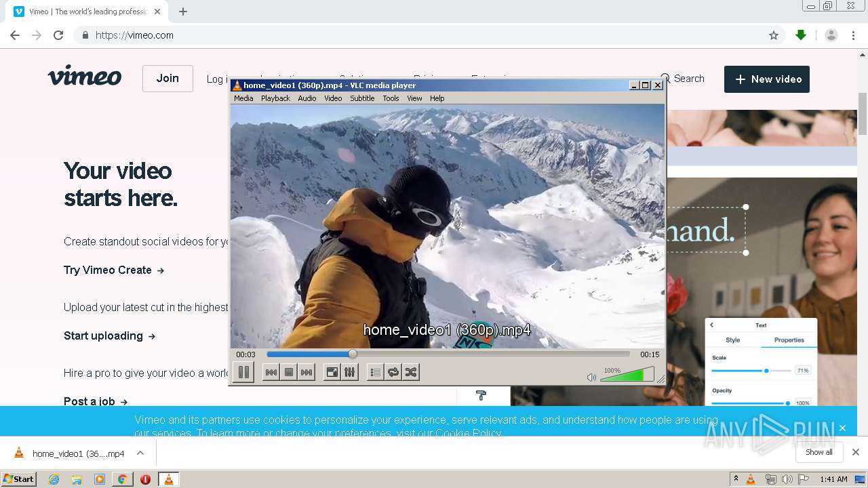Open Action Center flag icon
The height and width of the screenshot is (488, 868).
tap(804, 479)
